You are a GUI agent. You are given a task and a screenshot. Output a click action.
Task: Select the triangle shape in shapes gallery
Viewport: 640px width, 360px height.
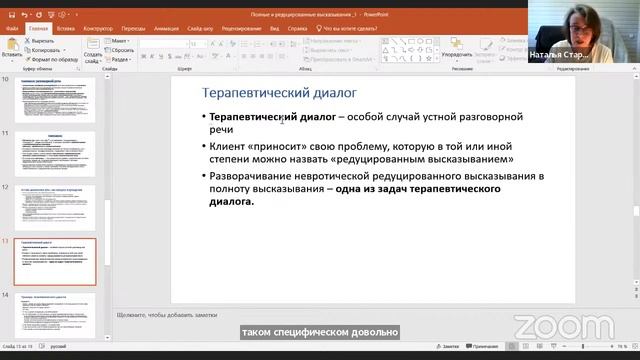click(385, 50)
